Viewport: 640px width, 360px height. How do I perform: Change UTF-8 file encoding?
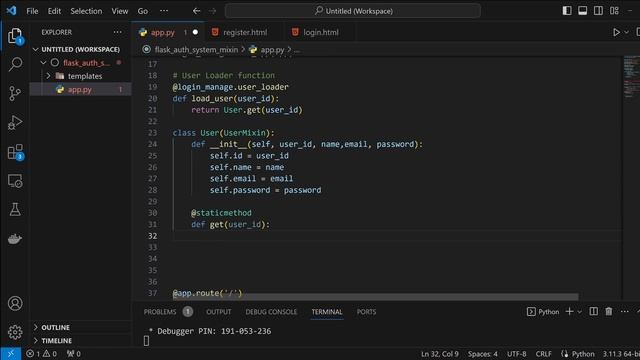coord(517,354)
